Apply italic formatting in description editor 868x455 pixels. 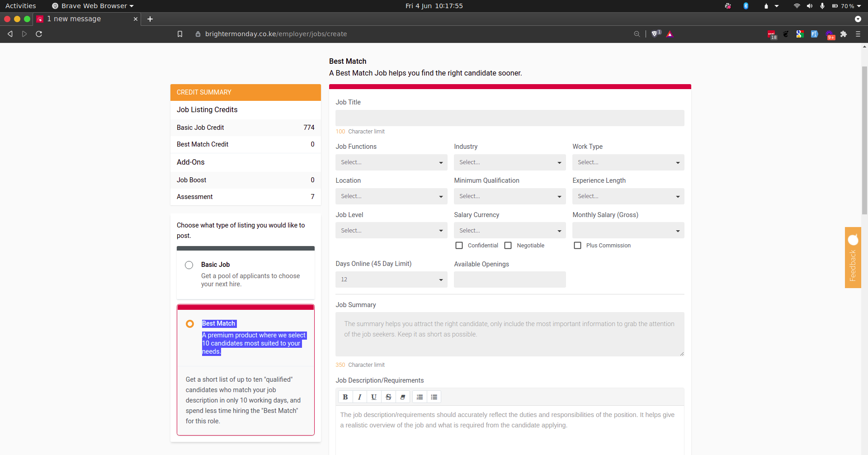[359, 397]
